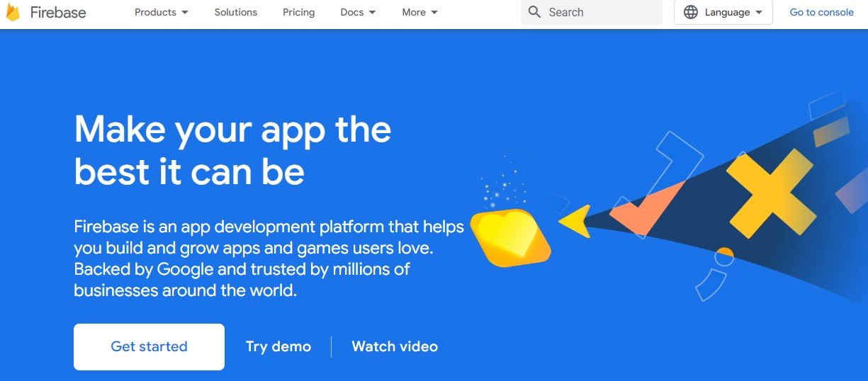Expand the More dropdown menu
868x381 pixels.
click(x=419, y=12)
